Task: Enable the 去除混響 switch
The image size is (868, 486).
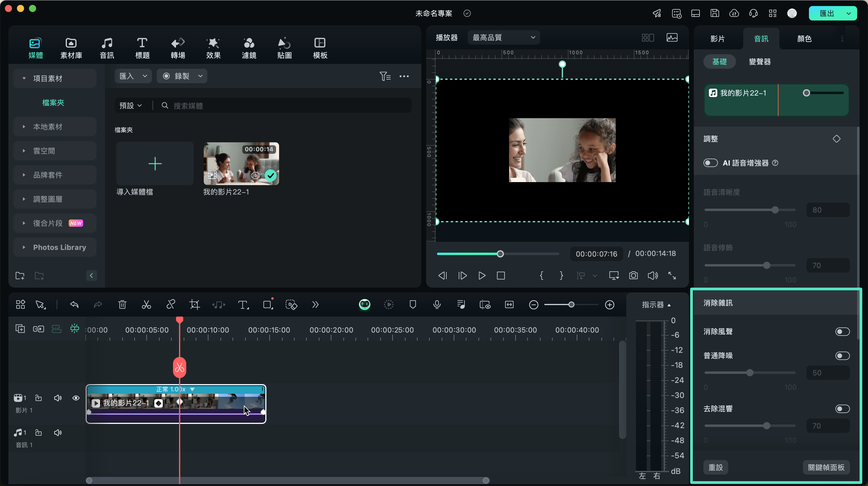Action: coord(842,409)
